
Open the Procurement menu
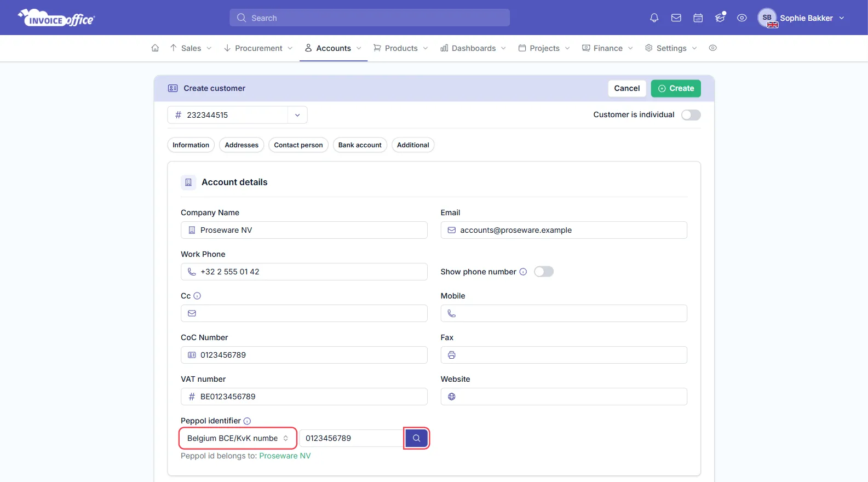tap(258, 48)
